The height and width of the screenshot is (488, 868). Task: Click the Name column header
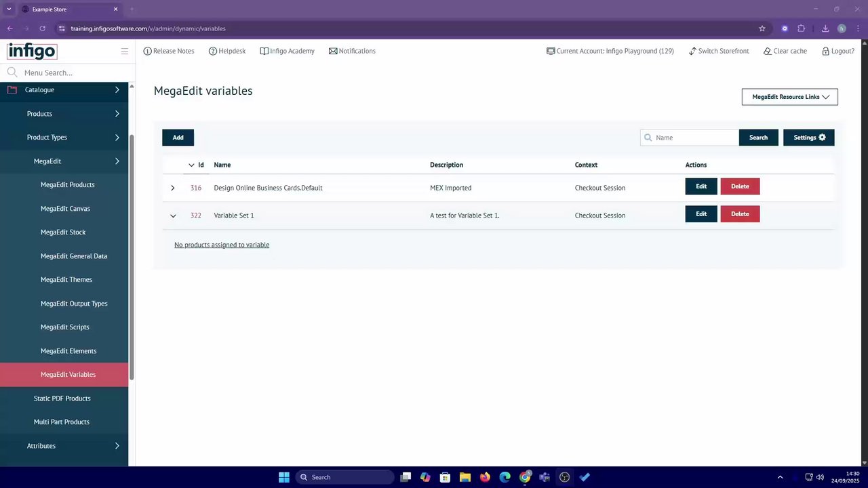(222, 165)
